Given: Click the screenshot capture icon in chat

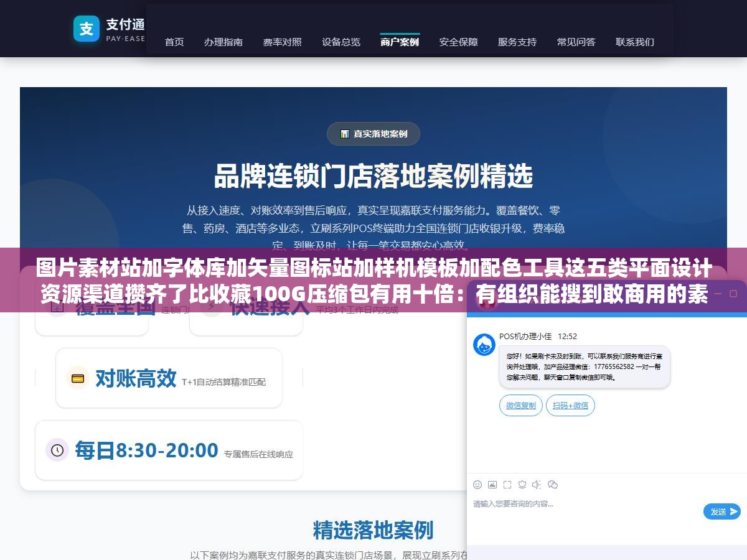Looking at the screenshot, I should [507, 485].
